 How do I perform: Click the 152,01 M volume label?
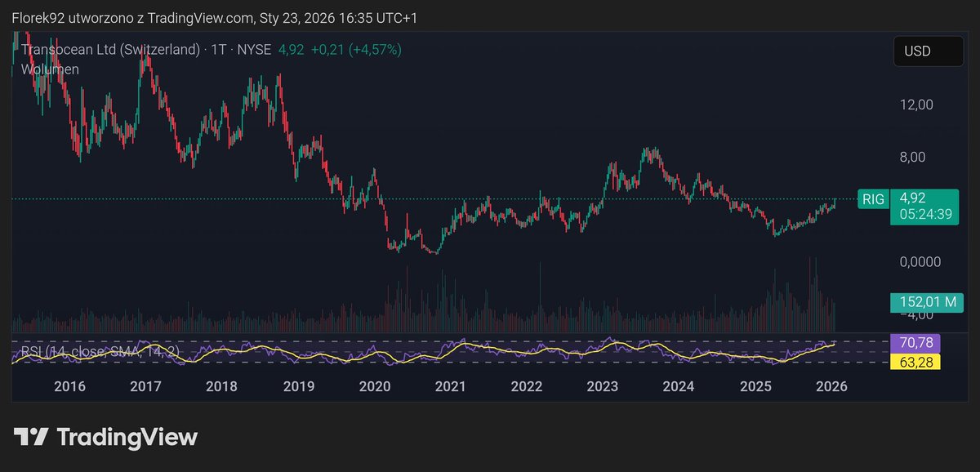click(927, 302)
